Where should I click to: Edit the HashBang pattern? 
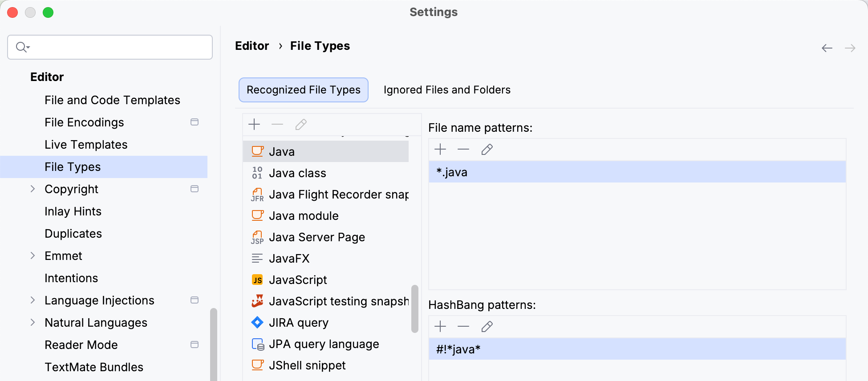pyautogui.click(x=487, y=326)
